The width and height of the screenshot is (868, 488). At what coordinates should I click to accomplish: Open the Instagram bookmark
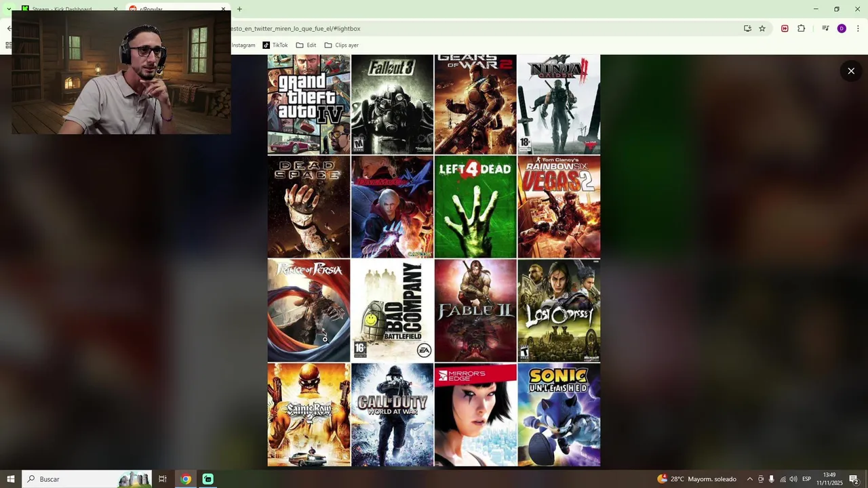tap(243, 45)
